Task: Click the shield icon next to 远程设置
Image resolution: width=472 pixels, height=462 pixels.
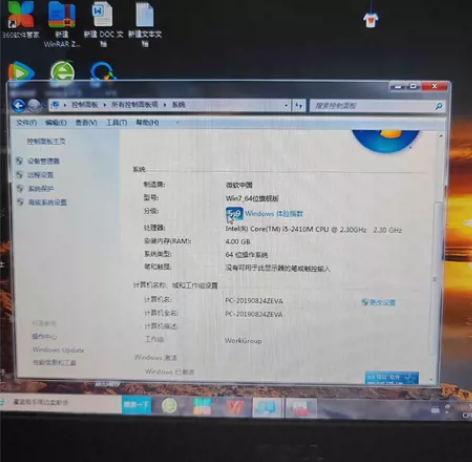Action: [x=20, y=175]
